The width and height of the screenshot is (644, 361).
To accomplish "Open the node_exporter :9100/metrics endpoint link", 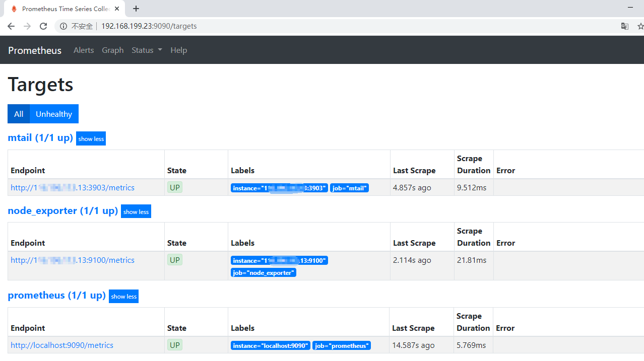I will tap(73, 260).
